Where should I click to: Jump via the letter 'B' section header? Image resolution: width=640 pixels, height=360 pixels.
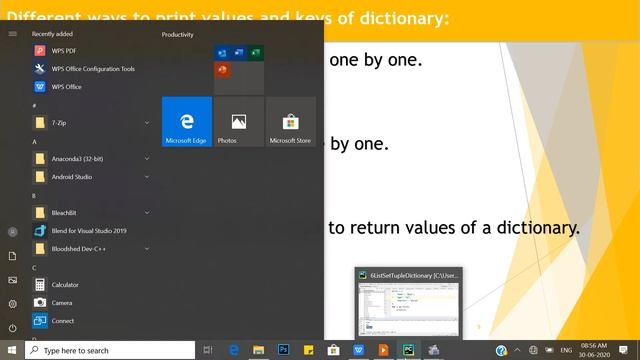tap(34, 196)
